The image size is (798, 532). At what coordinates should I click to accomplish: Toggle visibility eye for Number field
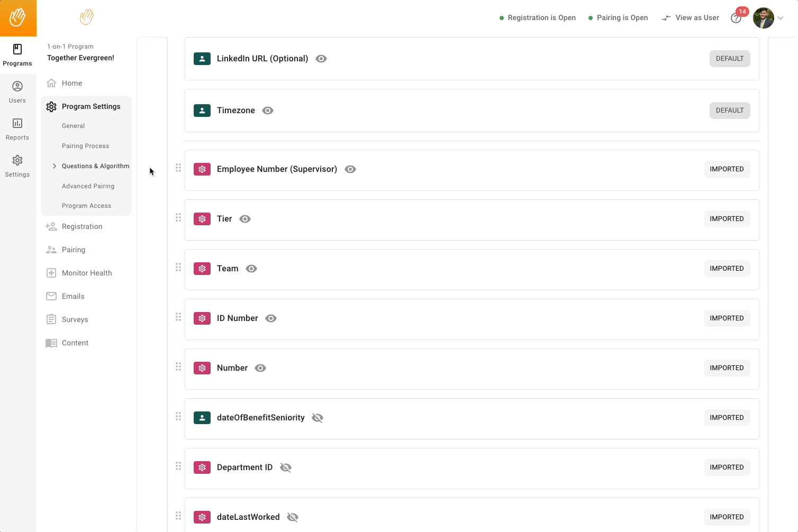(x=260, y=368)
